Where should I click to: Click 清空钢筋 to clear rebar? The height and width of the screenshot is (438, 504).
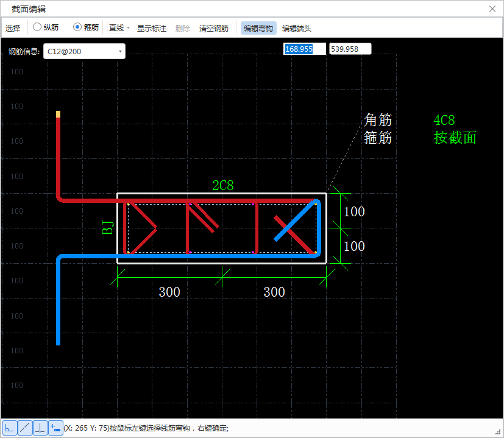[x=214, y=28]
